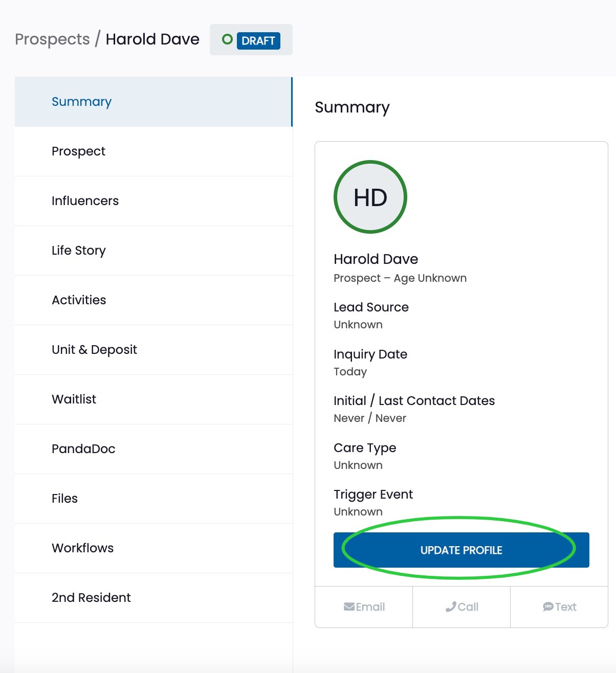Open the Life Story tab

pyautogui.click(x=153, y=251)
